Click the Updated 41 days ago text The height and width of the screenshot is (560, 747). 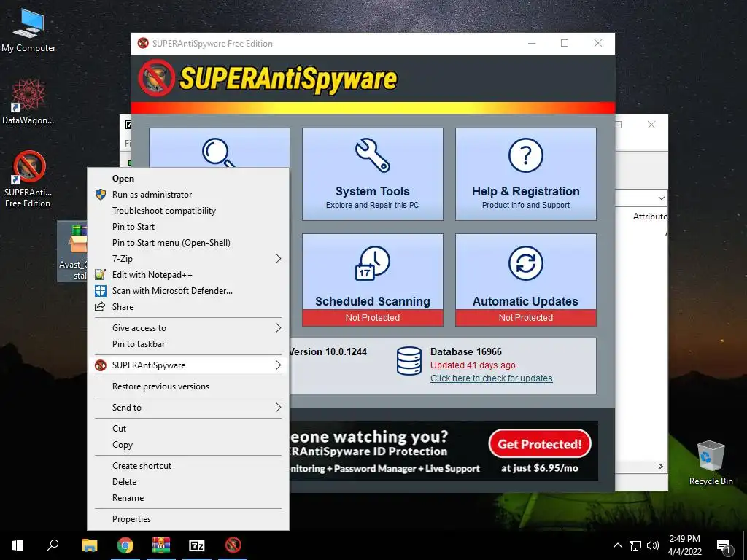click(473, 365)
